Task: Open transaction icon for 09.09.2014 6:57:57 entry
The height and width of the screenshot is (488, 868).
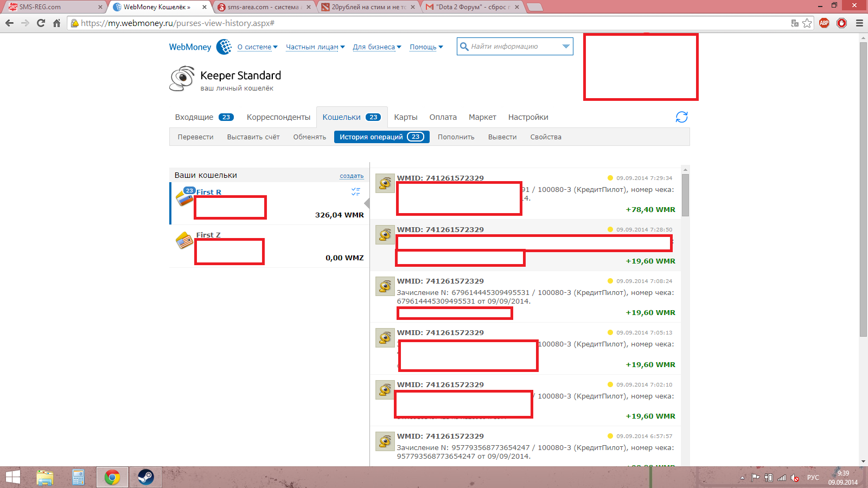Action: (385, 441)
